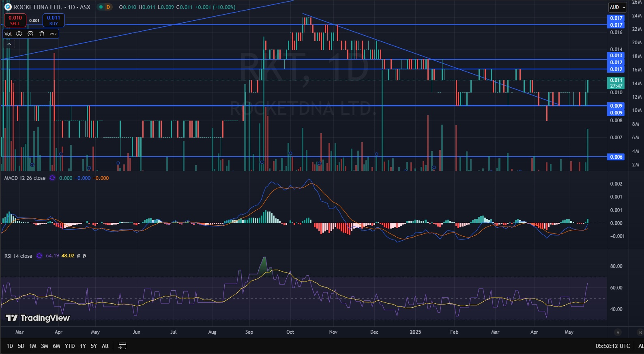
Task: Click the 0.006 price line label
Action: click(616, 157)
